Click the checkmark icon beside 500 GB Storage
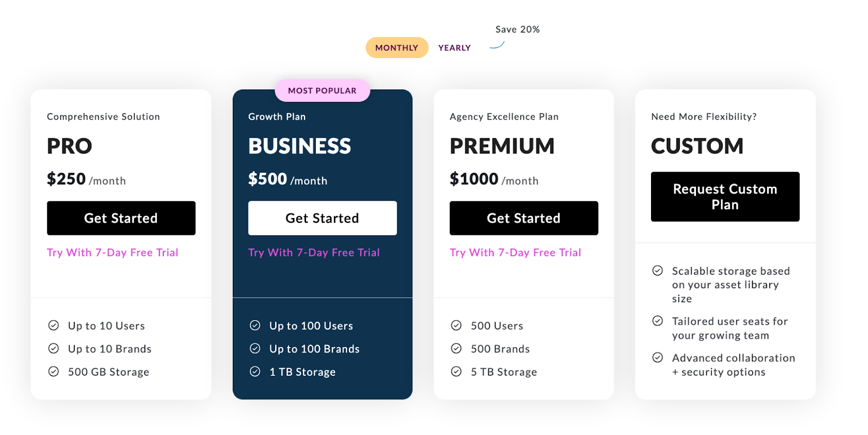868x435 pixels. coord(54,372)
